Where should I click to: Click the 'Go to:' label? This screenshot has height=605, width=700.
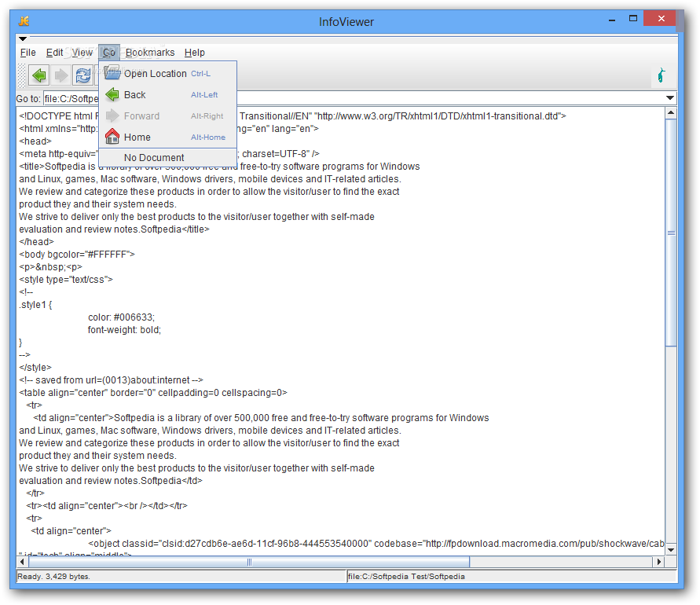[x=28, y=98]
